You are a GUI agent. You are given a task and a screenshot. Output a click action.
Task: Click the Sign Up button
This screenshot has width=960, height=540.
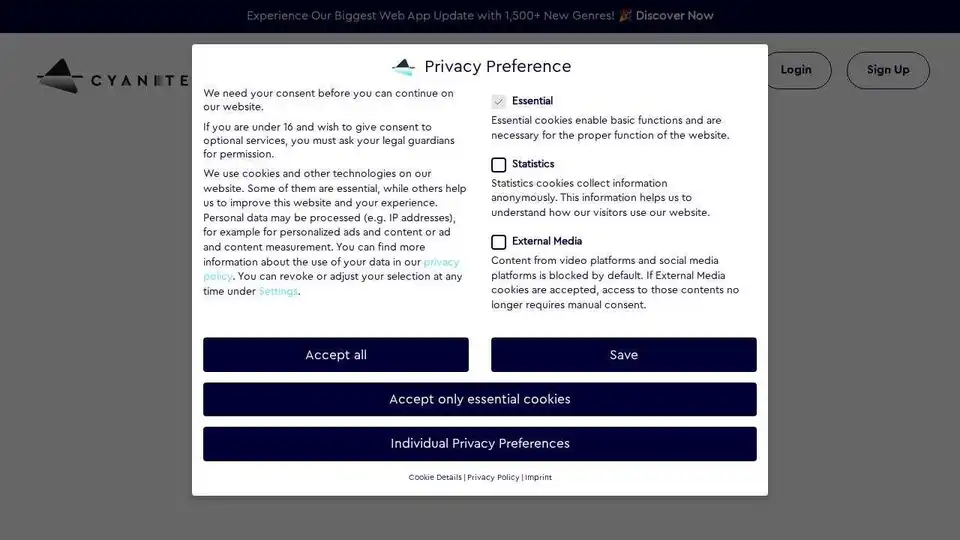[888, 70]
